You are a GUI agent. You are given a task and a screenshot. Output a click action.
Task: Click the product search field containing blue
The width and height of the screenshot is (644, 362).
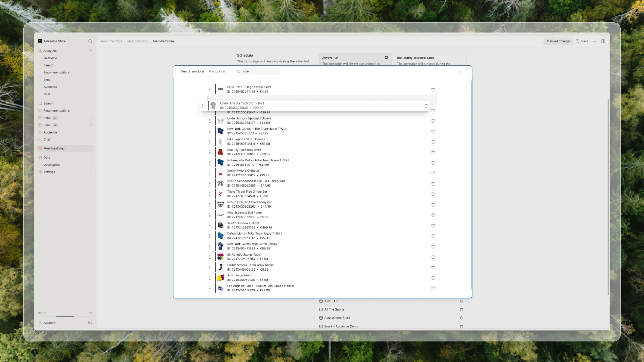[257, 72]
